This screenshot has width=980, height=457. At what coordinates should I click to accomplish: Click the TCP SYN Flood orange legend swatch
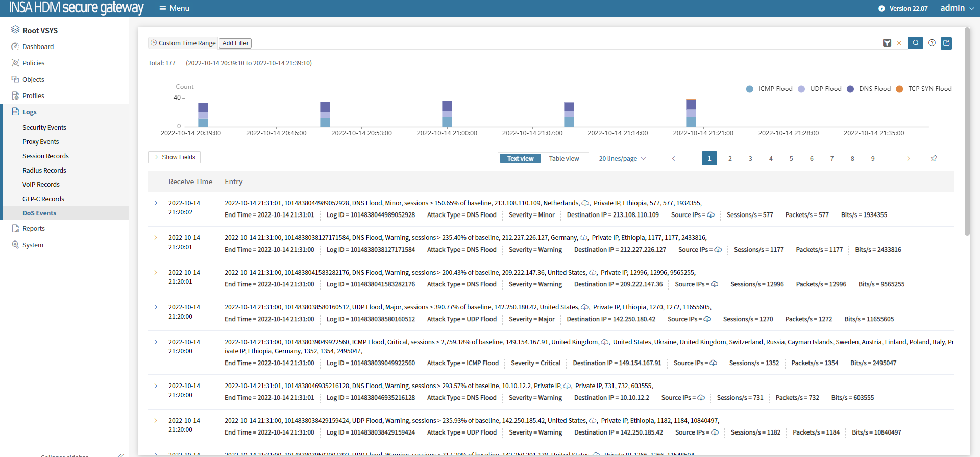899,89
